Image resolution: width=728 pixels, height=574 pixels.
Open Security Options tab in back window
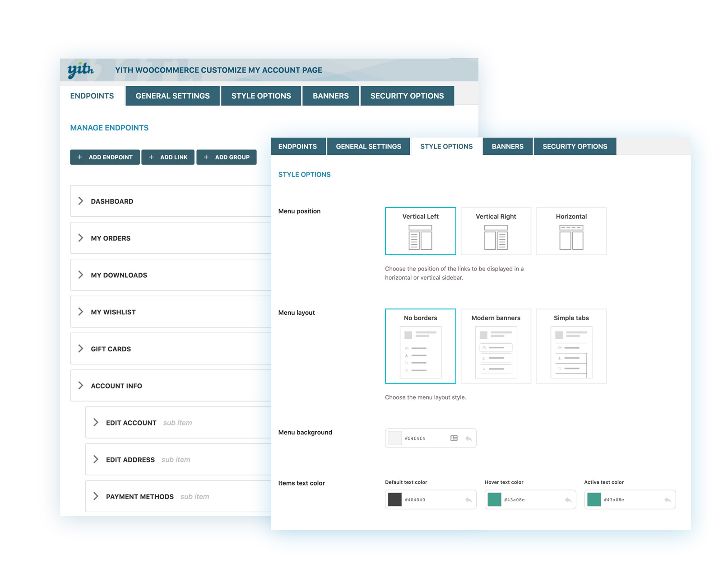pos(407,96)
